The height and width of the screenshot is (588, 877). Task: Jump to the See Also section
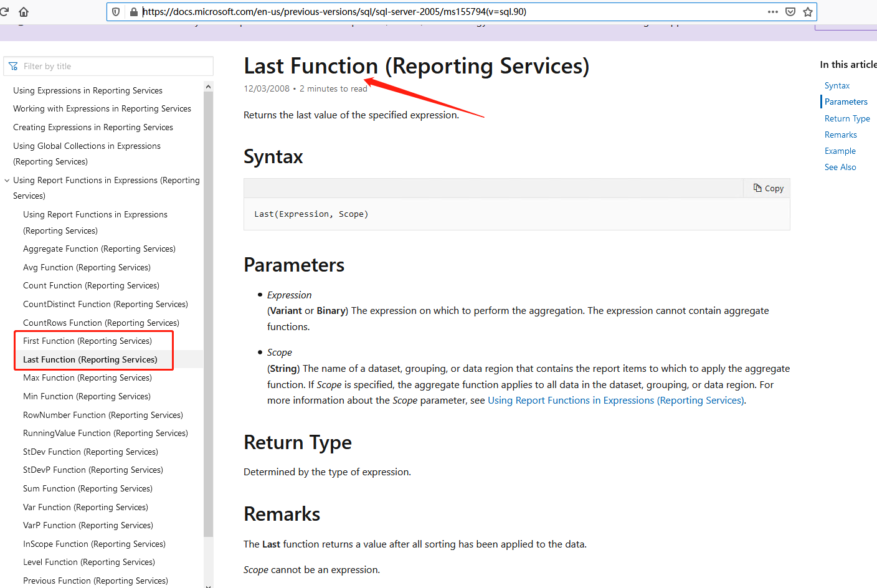point(840,167)
